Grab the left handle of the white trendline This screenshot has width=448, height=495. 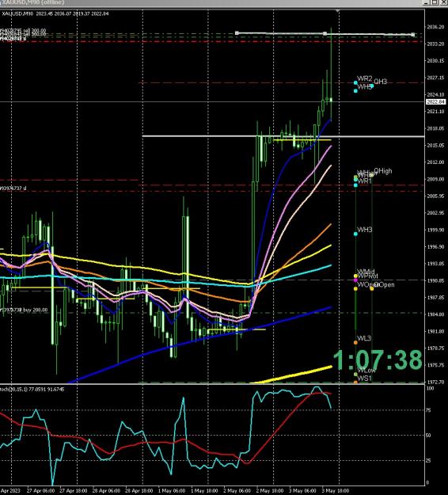click(x=237, y=32)
